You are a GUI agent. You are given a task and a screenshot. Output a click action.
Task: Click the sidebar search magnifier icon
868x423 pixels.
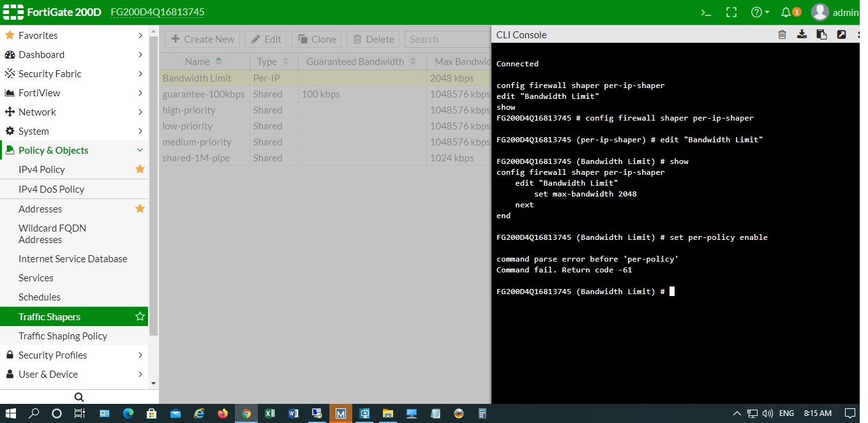(x=79, y=397)
